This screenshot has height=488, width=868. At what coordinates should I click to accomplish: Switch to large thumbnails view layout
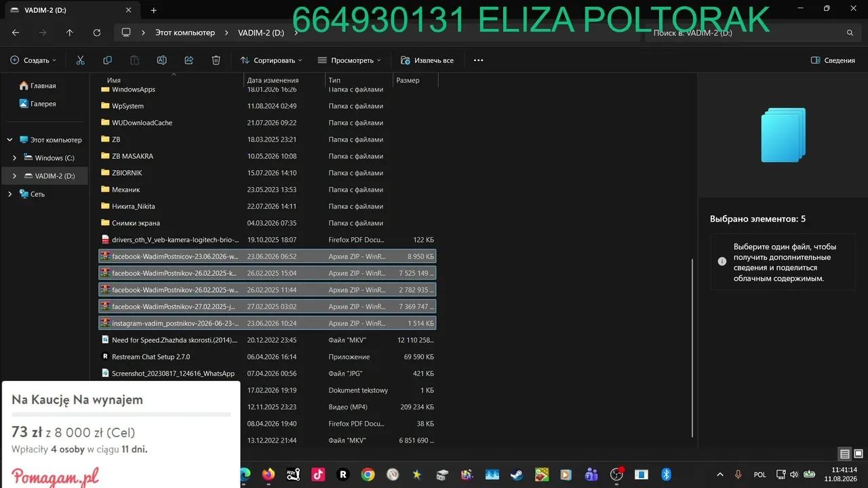(858, 454)
